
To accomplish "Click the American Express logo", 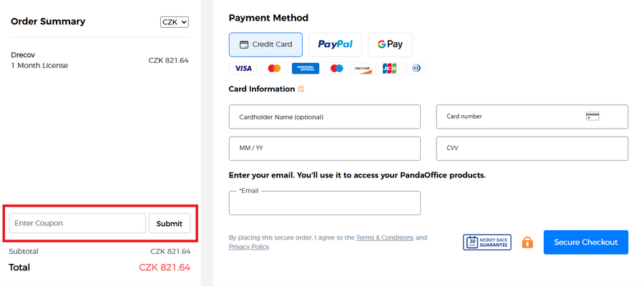I will [x=304, y=69].
